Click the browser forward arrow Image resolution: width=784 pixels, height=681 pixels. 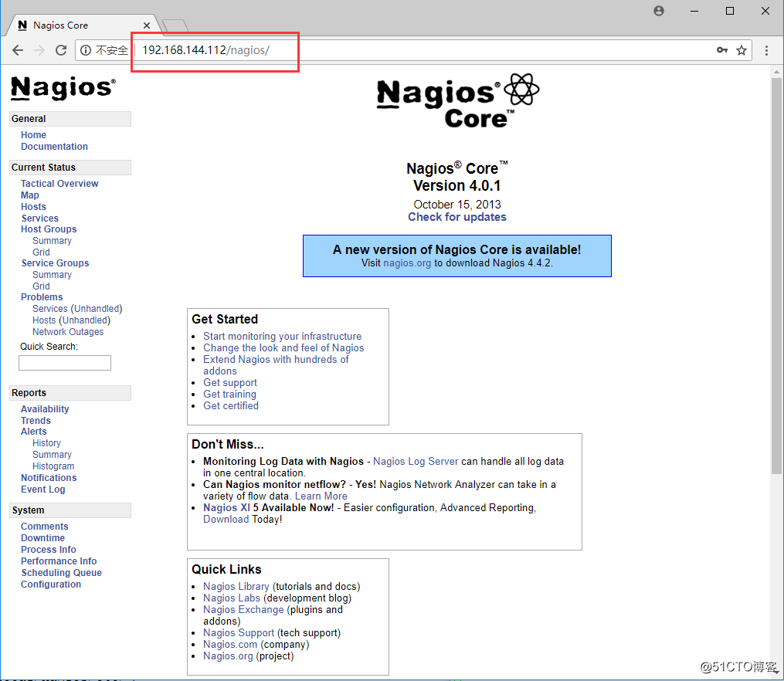pyautogui.click(x=39, y=50)
